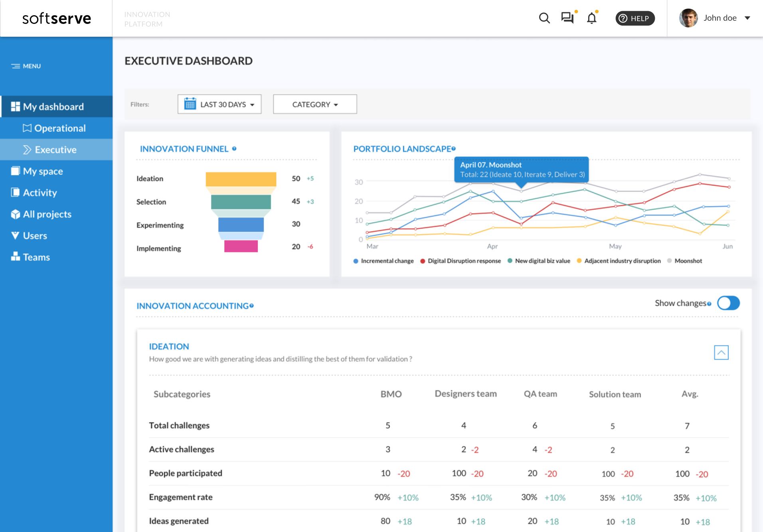The height and width of the screenshot is (532, 763).
Task: Click the Subcategories column header
Action: (x=182, y=394)
